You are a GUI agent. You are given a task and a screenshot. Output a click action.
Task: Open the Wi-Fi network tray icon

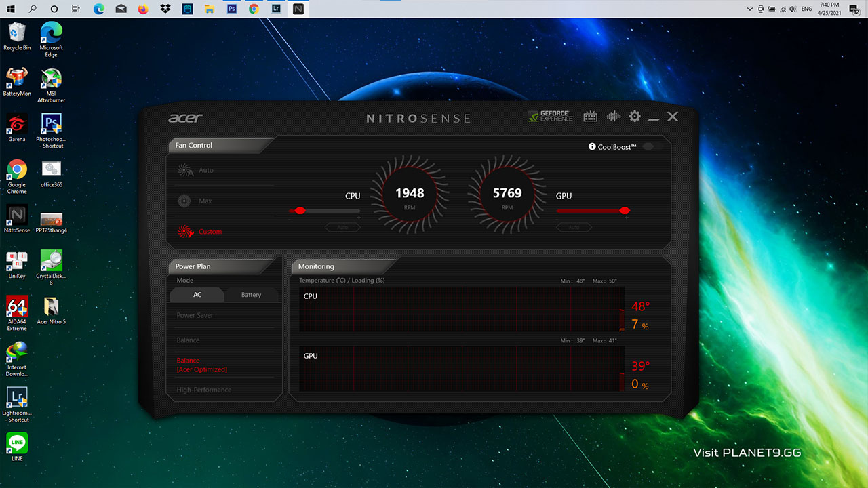tap(783, 9)
